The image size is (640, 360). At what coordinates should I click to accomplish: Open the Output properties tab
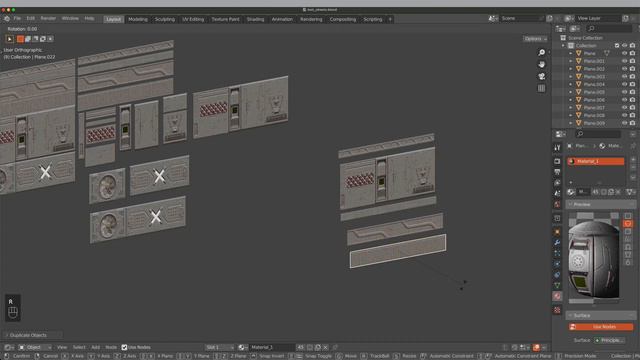point(557,172)
